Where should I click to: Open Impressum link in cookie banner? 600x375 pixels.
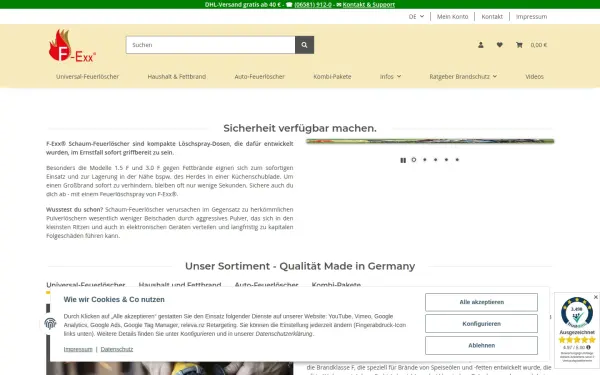(x=78, y=349)
